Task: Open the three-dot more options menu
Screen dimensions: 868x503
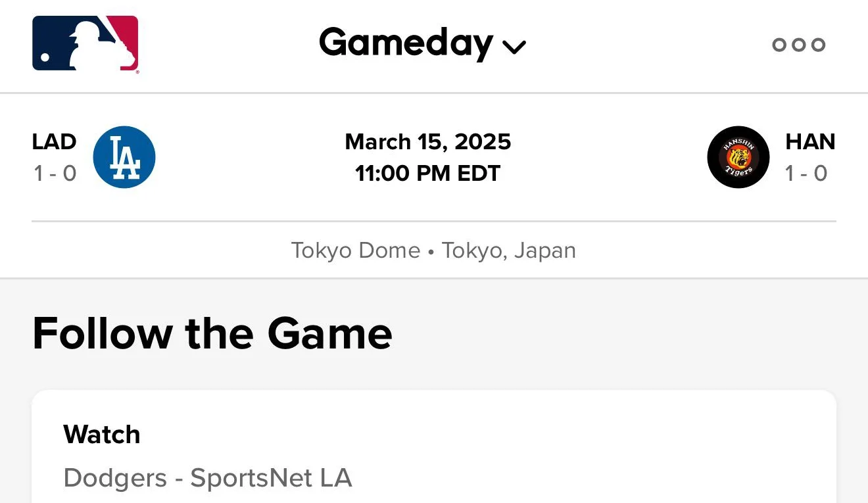Action: 798,45
